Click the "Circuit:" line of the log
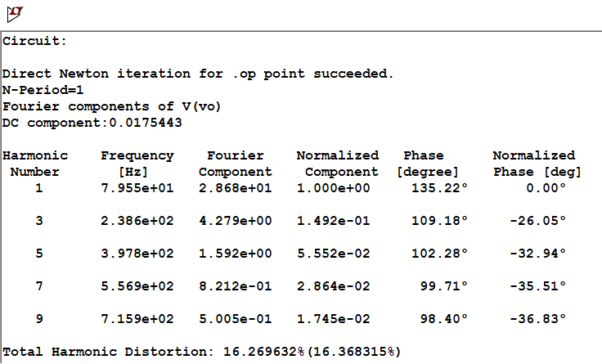Viewport: 602px width, 364px height. coord(35,41)
